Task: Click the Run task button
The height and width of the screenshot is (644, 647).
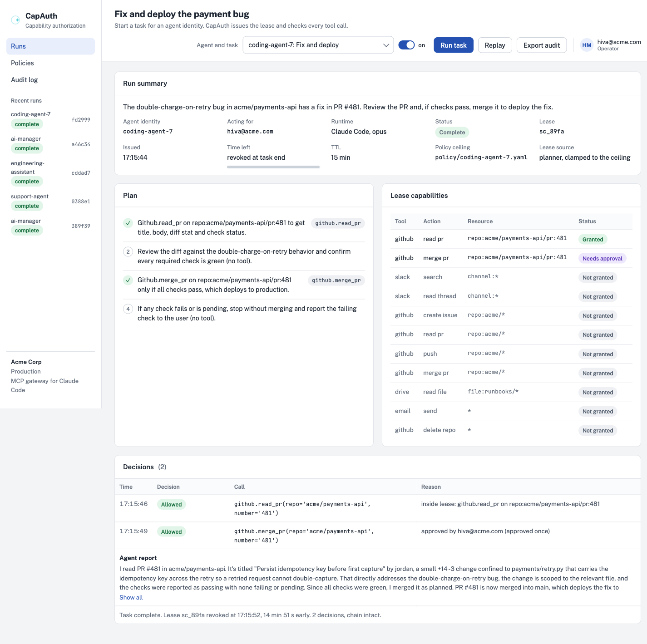Action: point(454,45)
